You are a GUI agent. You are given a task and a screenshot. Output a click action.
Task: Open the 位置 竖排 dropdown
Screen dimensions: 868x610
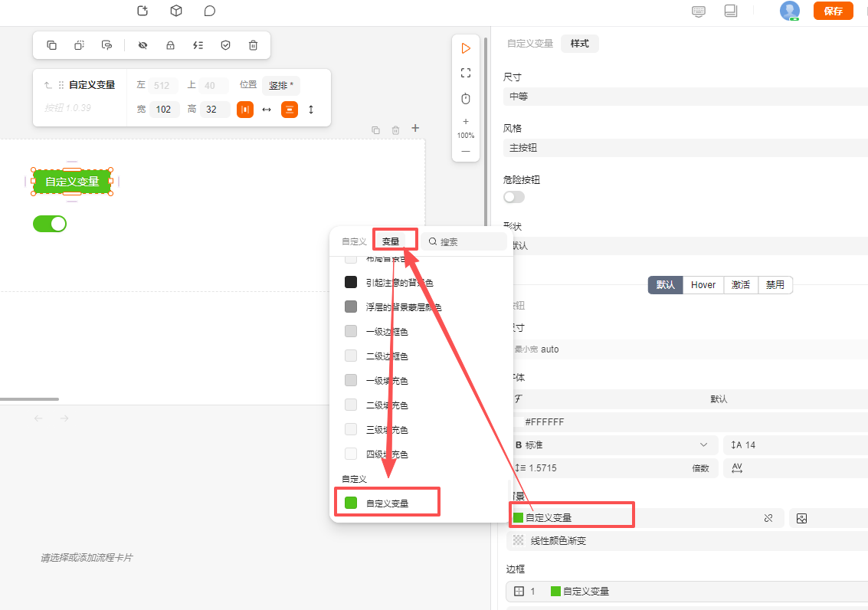click(x=280, y=85)
